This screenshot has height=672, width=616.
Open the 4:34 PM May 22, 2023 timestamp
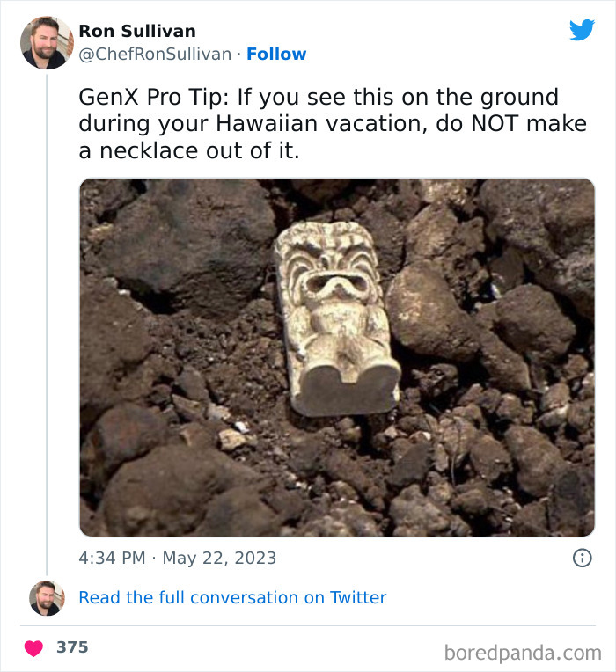point(178,558)
